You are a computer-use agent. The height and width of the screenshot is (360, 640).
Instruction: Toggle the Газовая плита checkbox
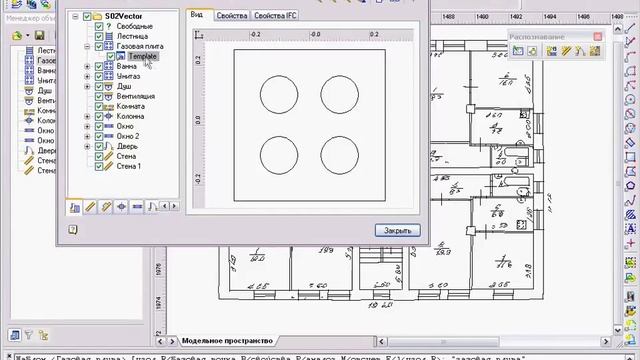coord(99,47)
